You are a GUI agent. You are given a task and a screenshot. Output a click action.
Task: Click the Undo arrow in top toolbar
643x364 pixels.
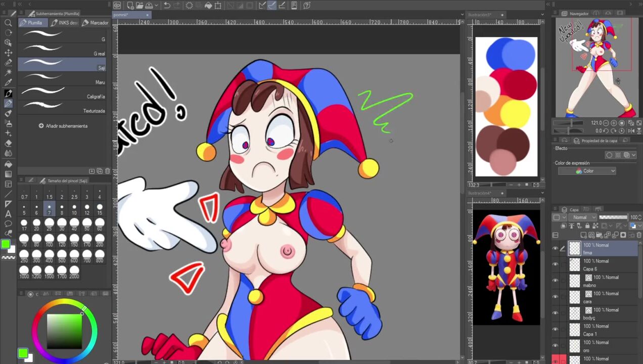pyautogui.click(x=167, y=6)
